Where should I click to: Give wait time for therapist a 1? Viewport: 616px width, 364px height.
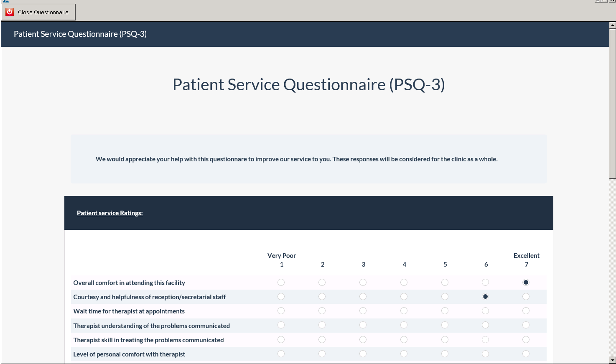[281, 311]
